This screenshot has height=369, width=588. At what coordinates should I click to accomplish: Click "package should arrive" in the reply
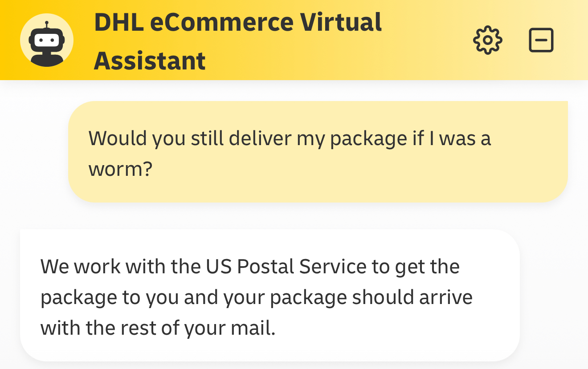pos(372,298)
